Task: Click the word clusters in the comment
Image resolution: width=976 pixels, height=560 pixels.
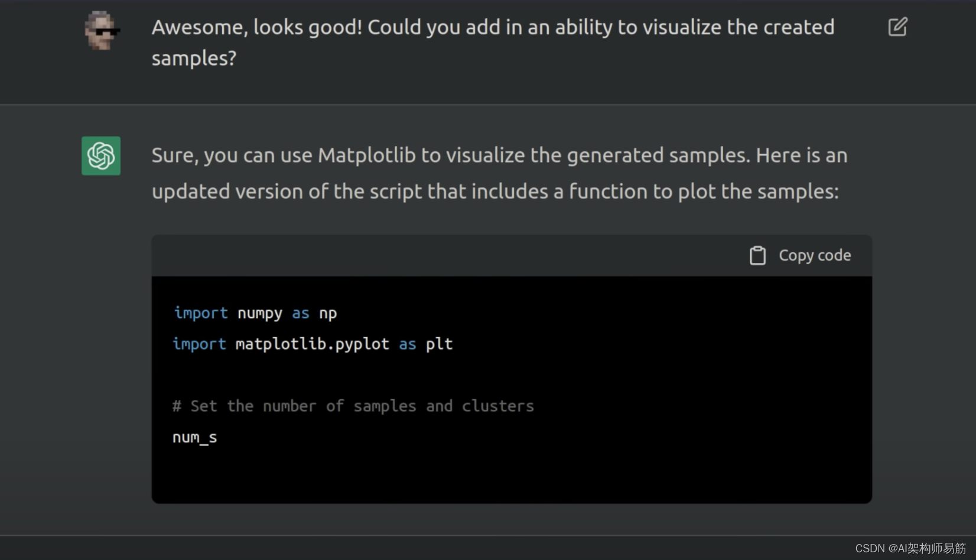Action: tap(497, 406)
